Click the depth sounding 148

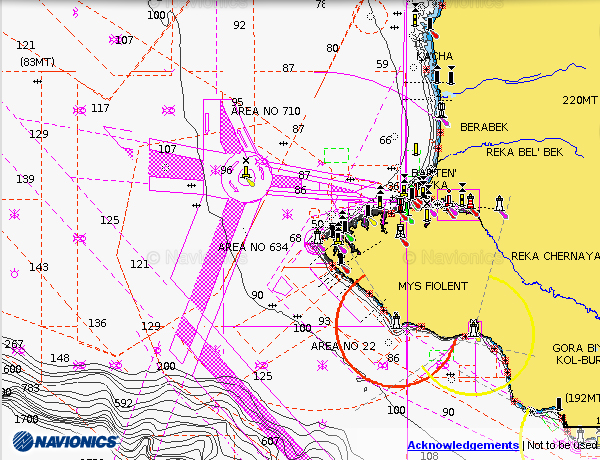[60, 358]
